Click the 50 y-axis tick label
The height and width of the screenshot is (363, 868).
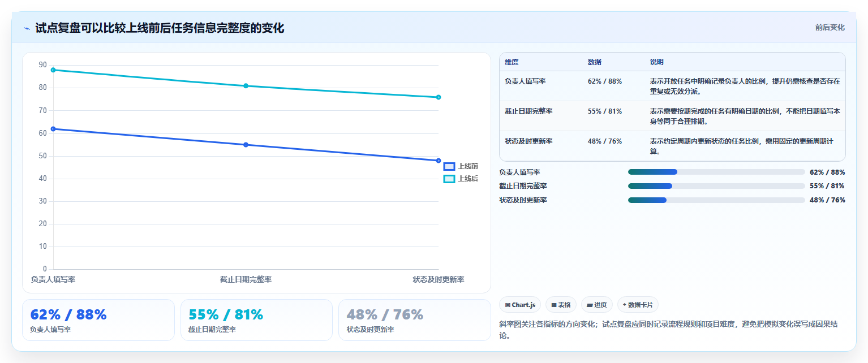(x=43, y=156)
